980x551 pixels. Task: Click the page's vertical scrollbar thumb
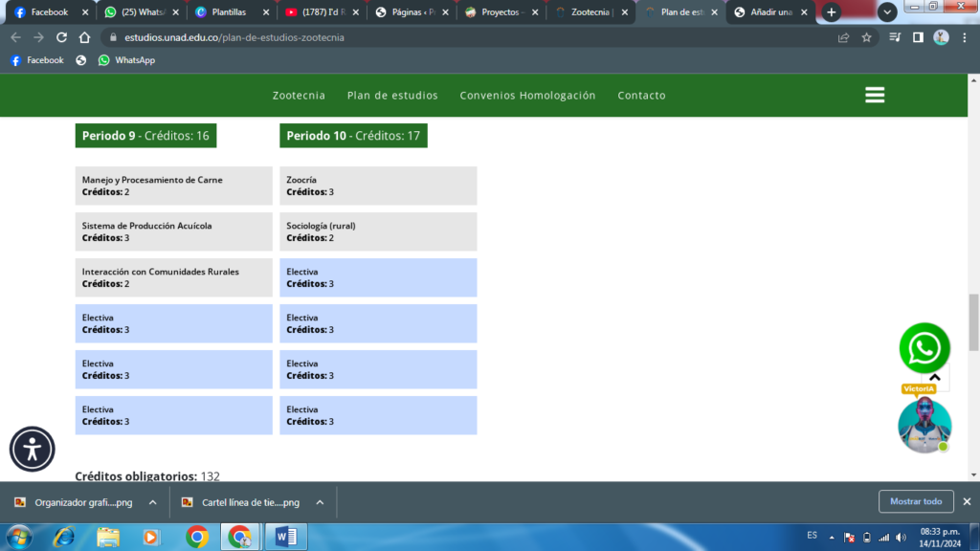pos(973,322)
